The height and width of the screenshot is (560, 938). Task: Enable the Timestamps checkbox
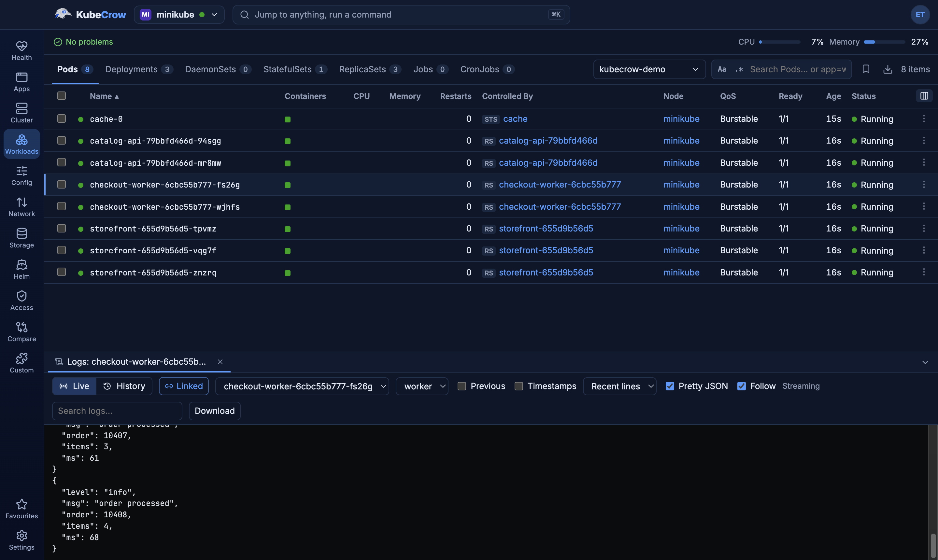(x=519, y=386)
